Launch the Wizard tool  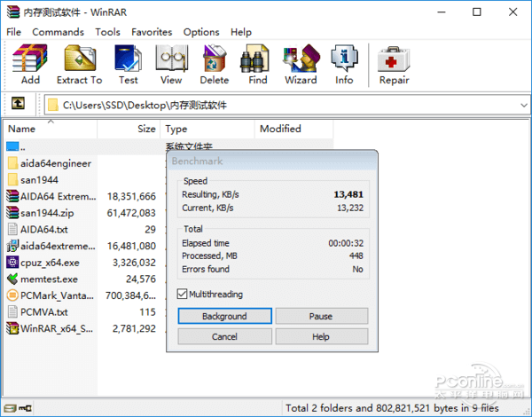click(301, 64)
